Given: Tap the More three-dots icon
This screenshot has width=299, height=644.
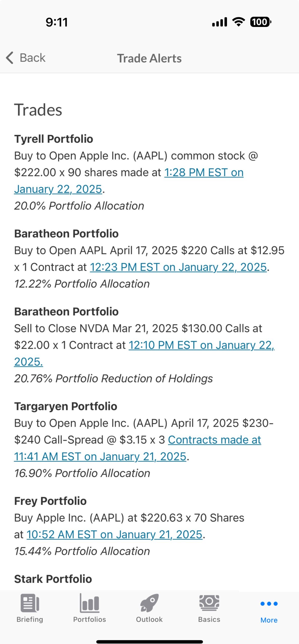Looking at the screenshot, I should click(269, 603).
